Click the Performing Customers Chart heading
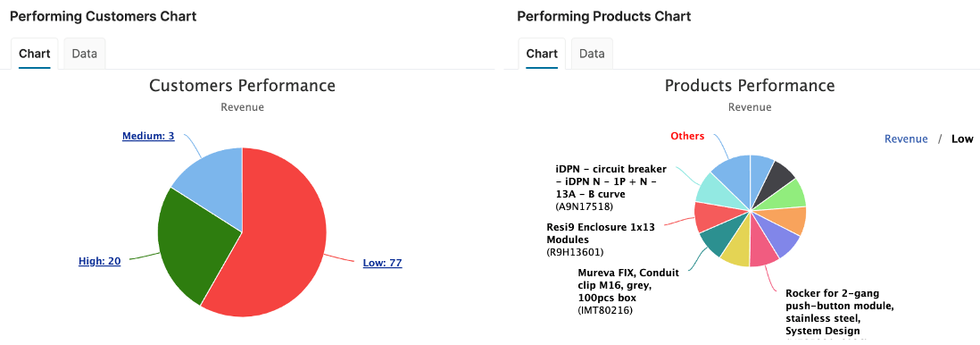 click(104, 16)
